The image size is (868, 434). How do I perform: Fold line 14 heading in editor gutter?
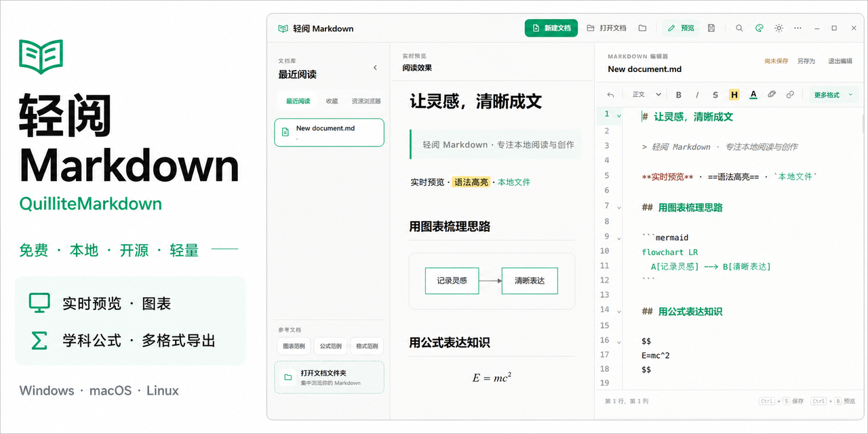[x=619, y=311]
